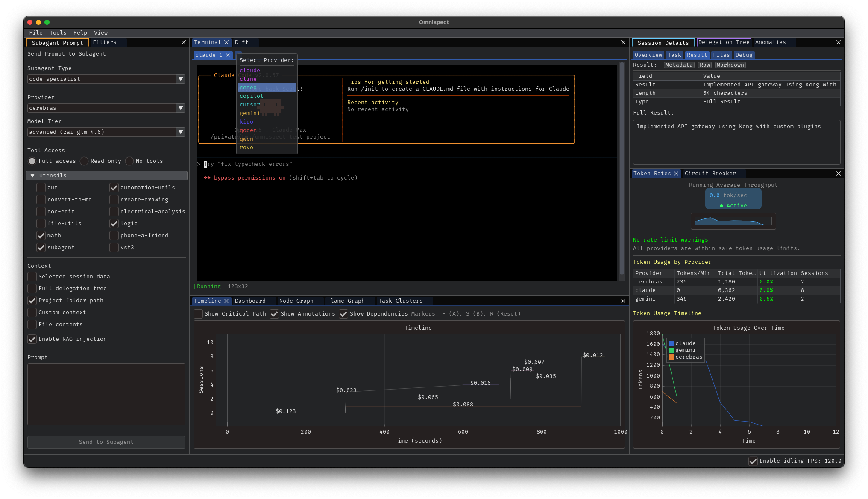The height and width of the screenshot is (499, 868).
Task: Select the Flame Graph tab
Action: click(346, 301)
